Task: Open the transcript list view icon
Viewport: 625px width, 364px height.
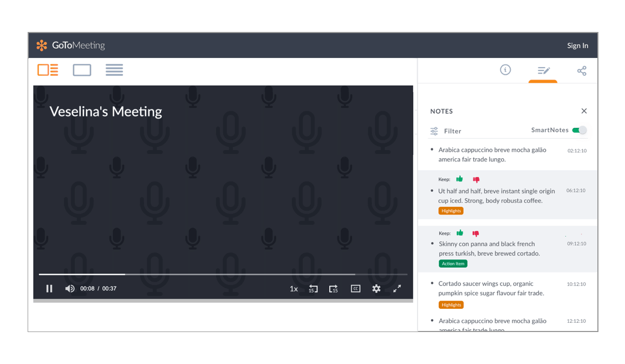Action: pos(114,70)
